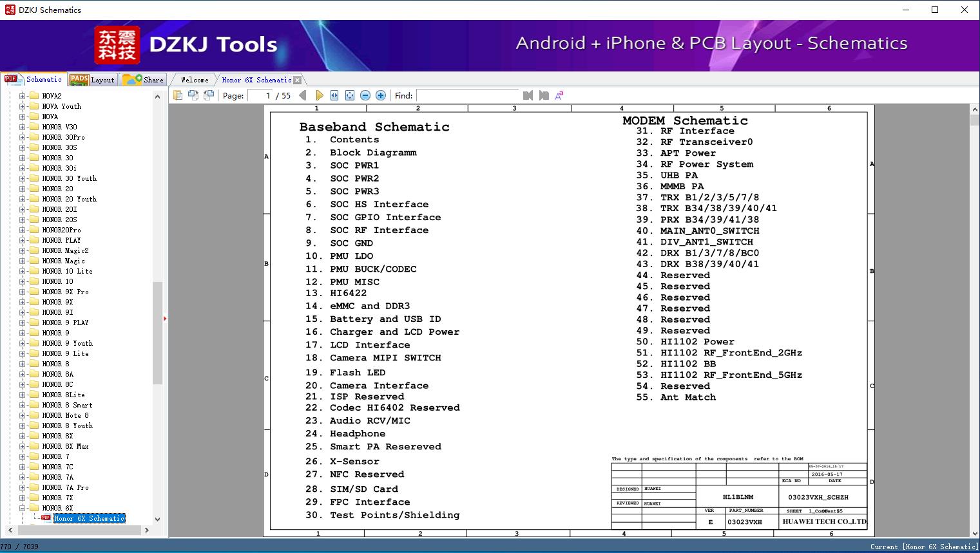Click the fit width icon

(334, 95)
